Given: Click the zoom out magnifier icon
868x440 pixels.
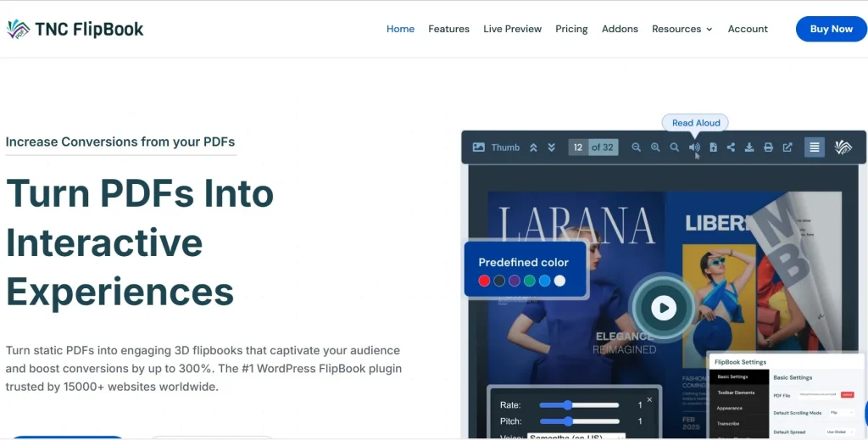Looking at the screenshot, I should coord(637,148).
